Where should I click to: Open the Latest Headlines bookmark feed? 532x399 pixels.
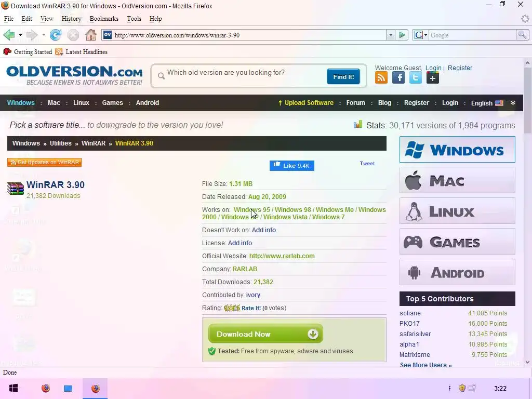tap(81, 52)
